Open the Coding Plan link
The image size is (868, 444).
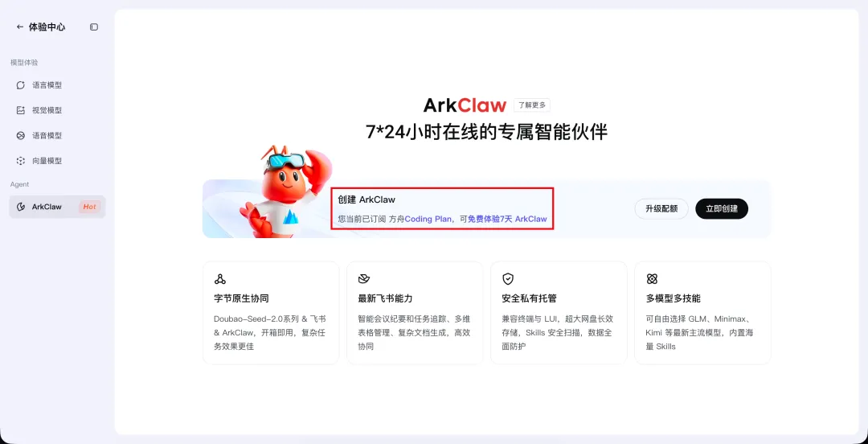(428, 219)
